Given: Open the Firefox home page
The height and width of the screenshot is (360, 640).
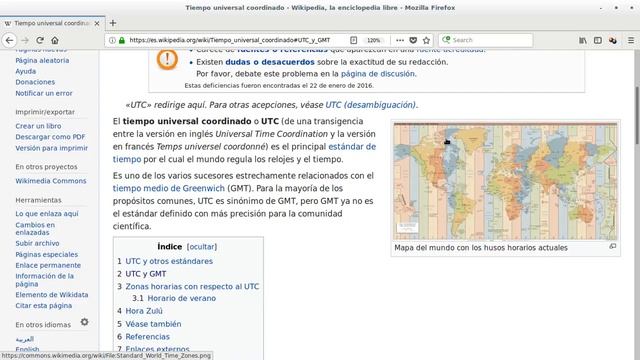Looking at the screenshot, I should coord(55,40).
